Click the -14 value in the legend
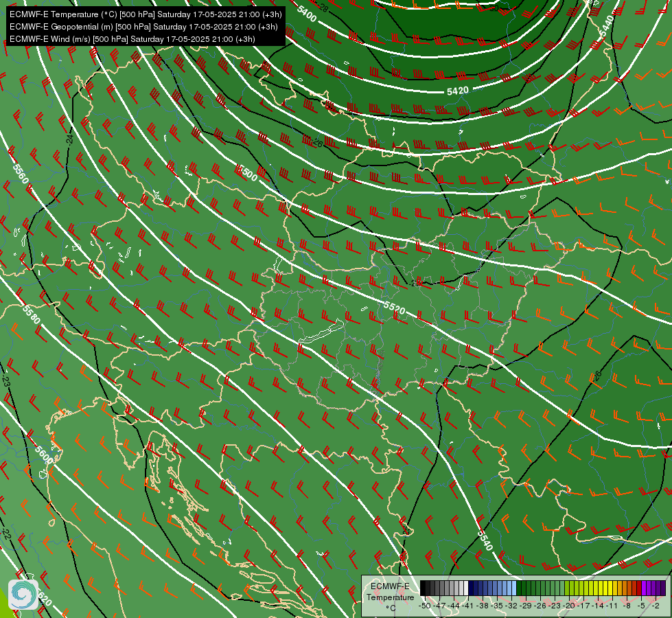 [597, 606]
